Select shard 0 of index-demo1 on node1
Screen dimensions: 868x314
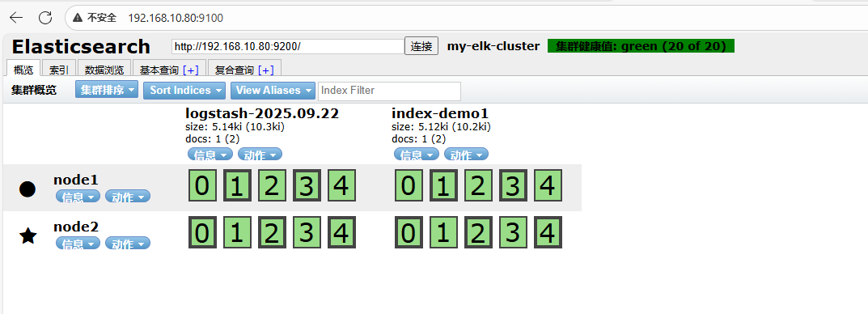409,185
